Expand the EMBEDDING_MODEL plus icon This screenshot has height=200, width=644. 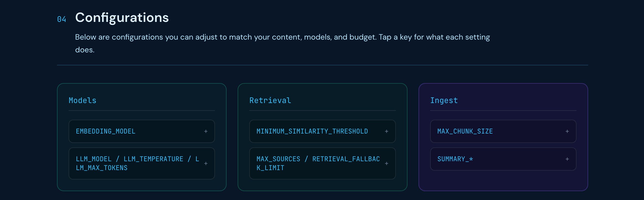click(206, 131)
